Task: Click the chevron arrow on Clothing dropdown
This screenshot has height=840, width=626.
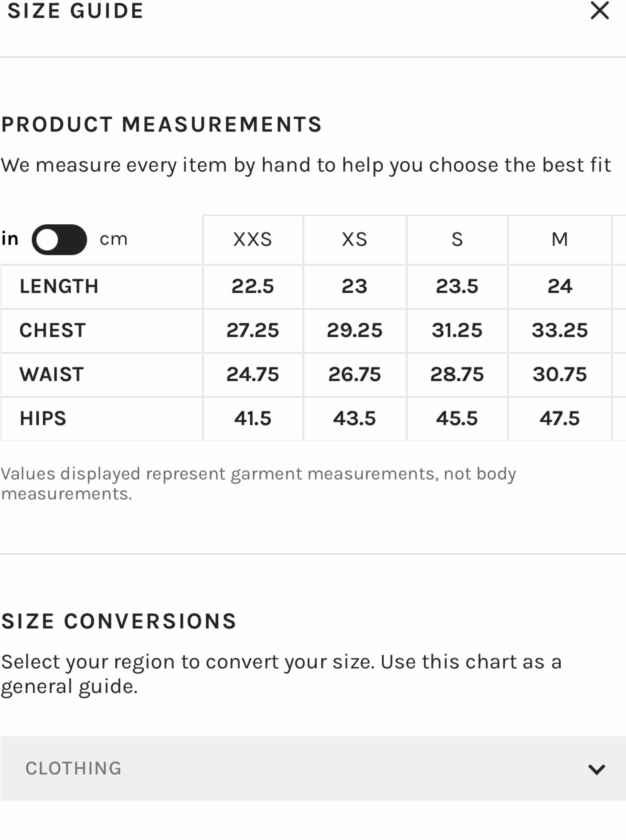Action: [x=596, y=769]
